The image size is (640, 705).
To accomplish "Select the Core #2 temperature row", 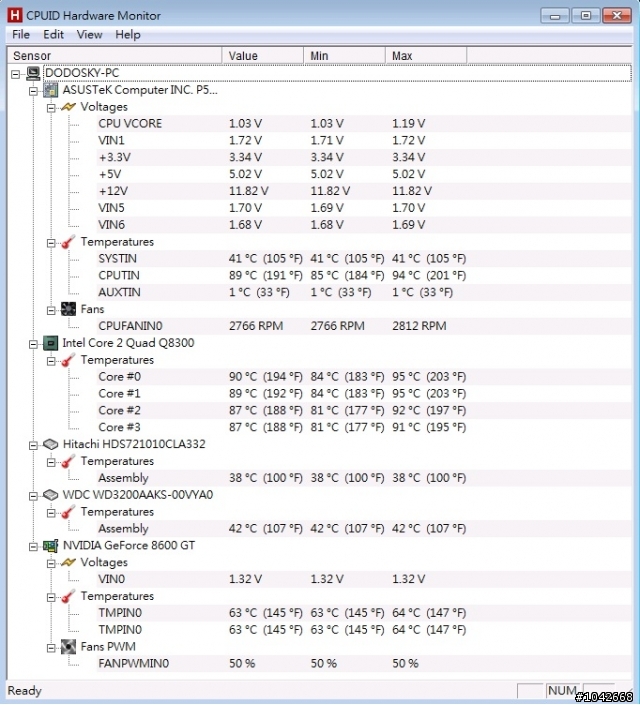I will (x=363, y=411).
